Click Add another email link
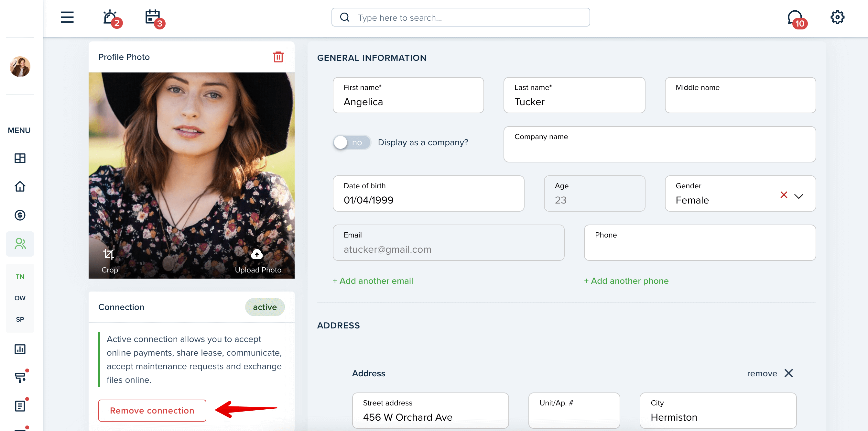Viewport: 868px width, 431px height. [x=373, y=281]
